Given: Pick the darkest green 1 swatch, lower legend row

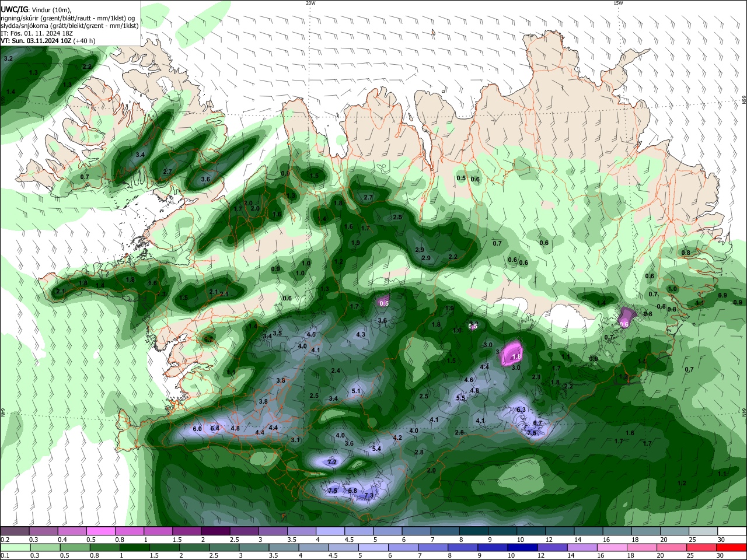Looking at the screenshot, I should [134, 548].
